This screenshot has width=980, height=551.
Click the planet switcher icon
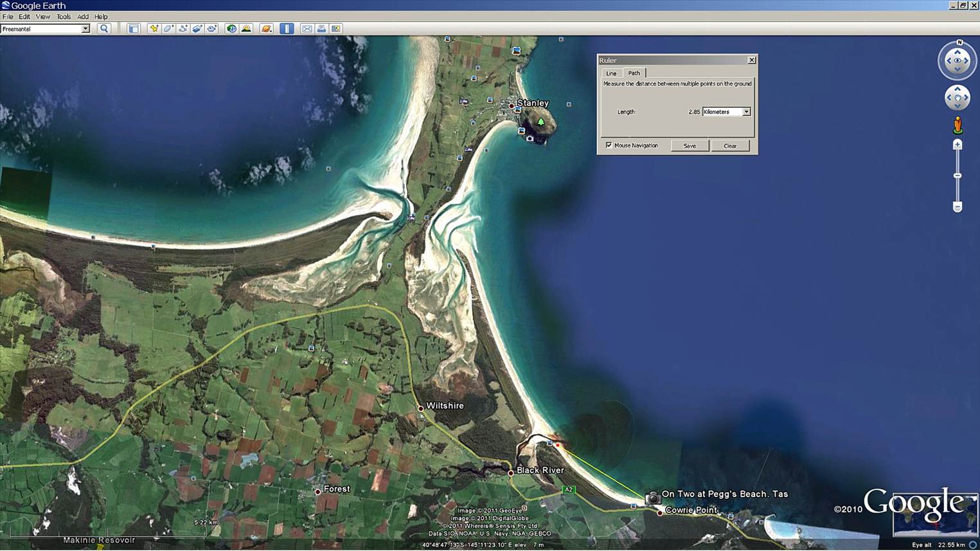pyautogui.click(x=267, y=29)
